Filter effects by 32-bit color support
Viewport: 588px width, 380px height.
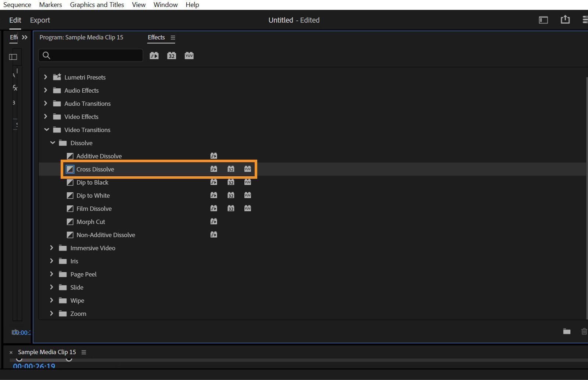point(171,55)
